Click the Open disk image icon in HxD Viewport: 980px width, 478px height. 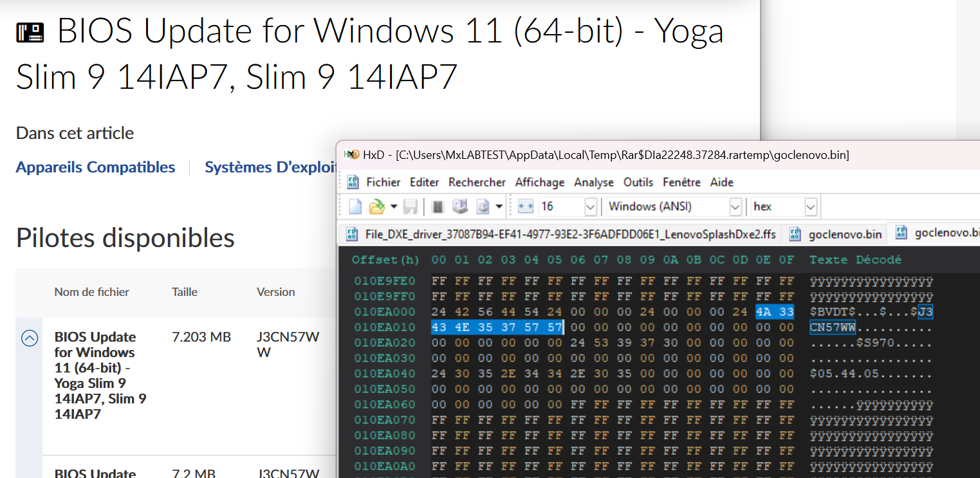tap(482, 207)
